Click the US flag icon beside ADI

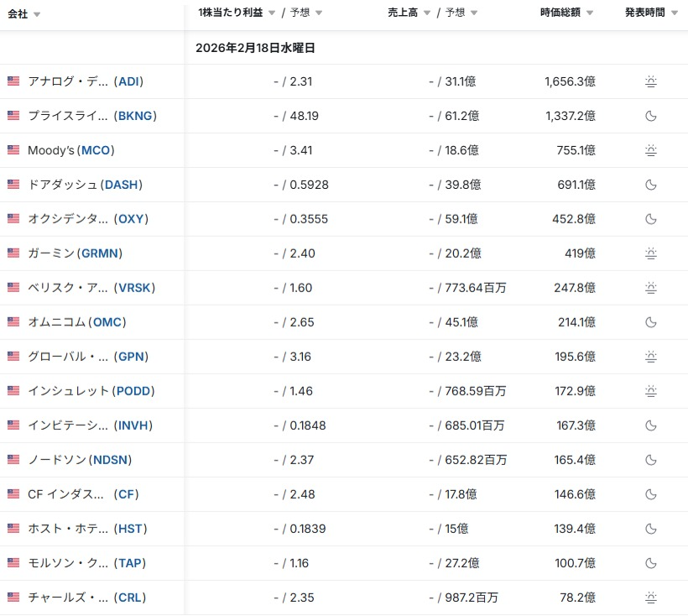[x=13, y=81]
